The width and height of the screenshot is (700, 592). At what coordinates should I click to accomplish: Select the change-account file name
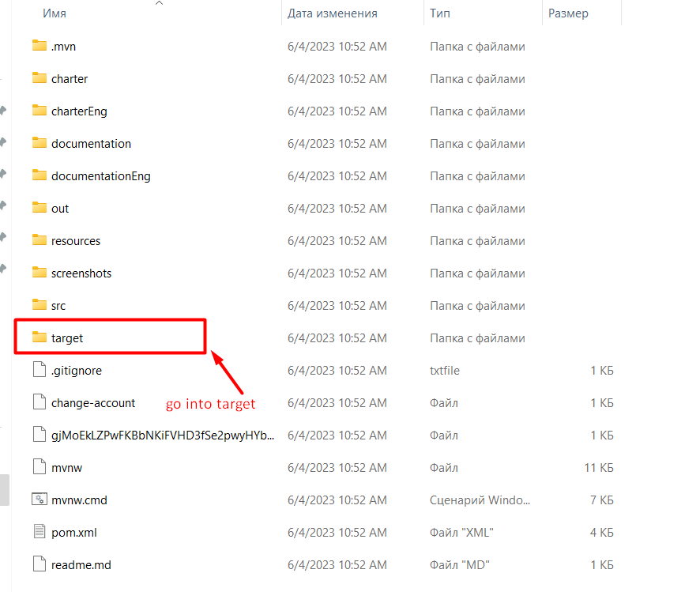(x=93, y=403)
